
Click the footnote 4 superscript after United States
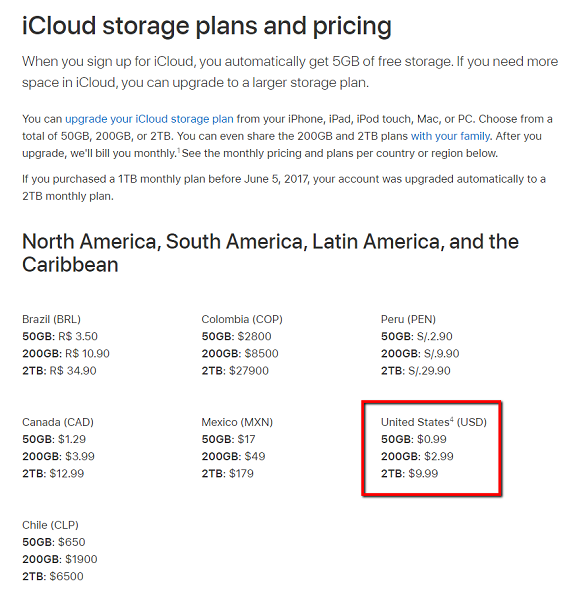click(452, 419)
